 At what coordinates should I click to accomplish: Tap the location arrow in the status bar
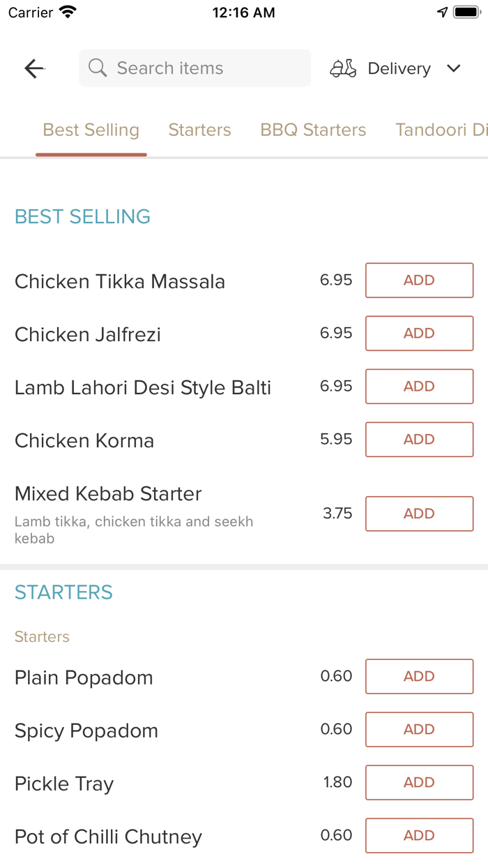pos(442,11)
